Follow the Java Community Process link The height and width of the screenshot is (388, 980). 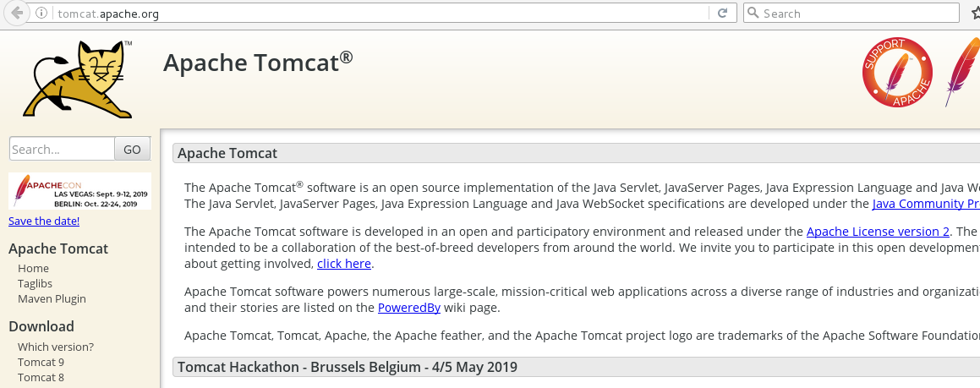(x=926, y=204)
